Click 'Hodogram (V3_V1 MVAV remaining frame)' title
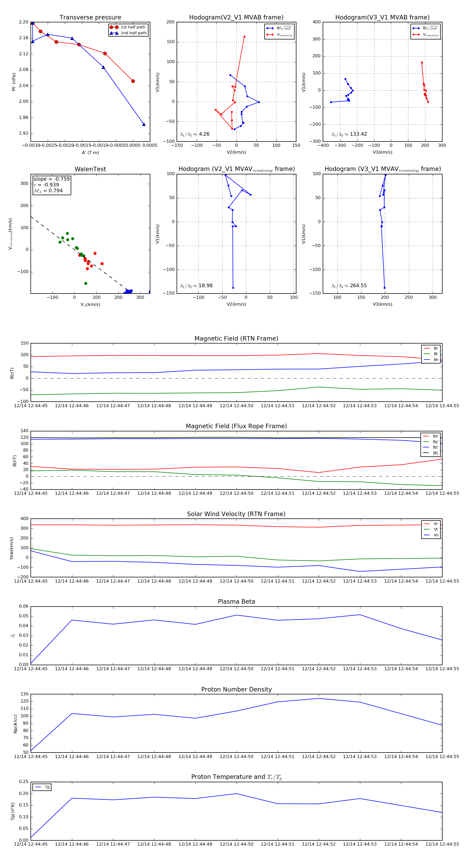473x868 pixels. click(382, 169)
